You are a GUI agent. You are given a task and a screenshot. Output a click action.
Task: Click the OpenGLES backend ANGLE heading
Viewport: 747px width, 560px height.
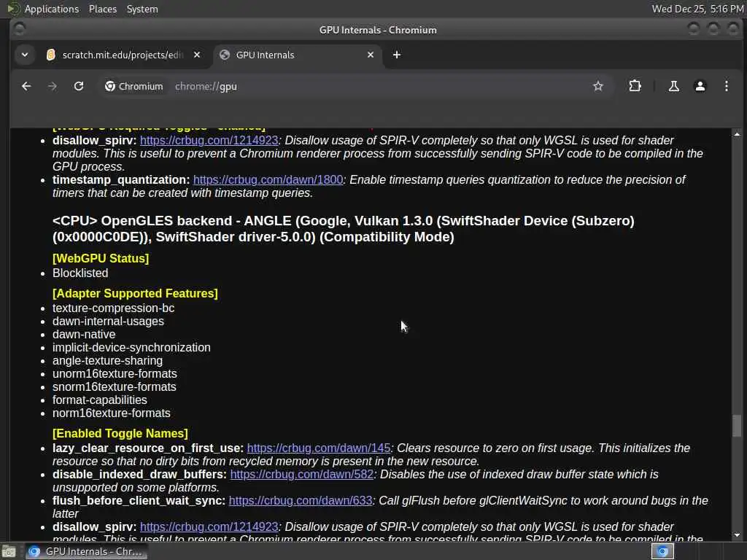(344, 229)
